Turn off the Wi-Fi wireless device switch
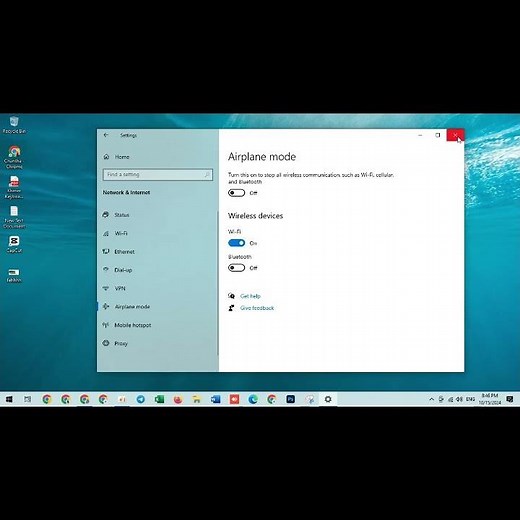This screenshot has width=520, height=520. point(236,243)
